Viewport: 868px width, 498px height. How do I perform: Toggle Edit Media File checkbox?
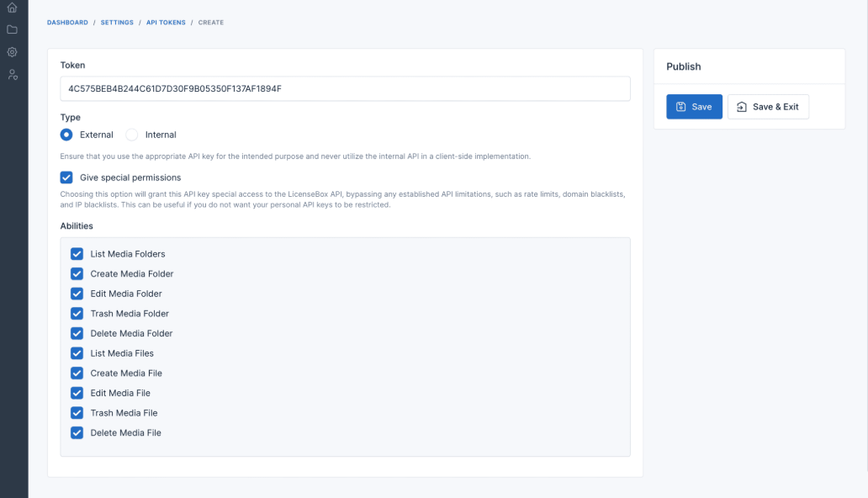pyautogui.click(x=77, y=393)
